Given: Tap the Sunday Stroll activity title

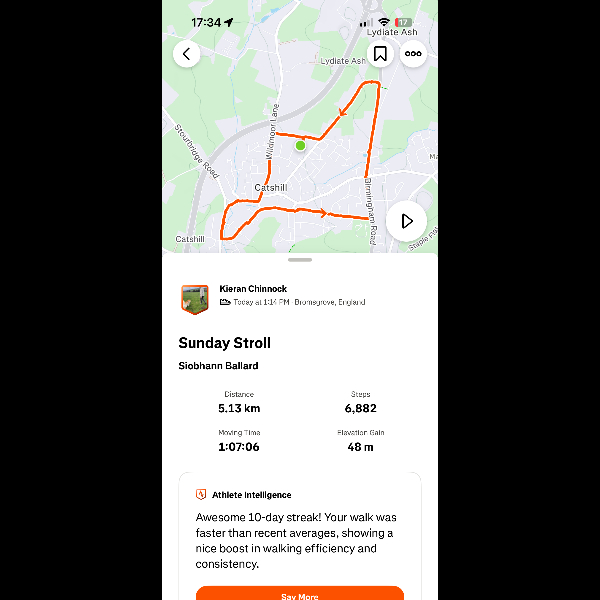Looking at the screenshot, I should pyautogui.click(x=225, y=343).
